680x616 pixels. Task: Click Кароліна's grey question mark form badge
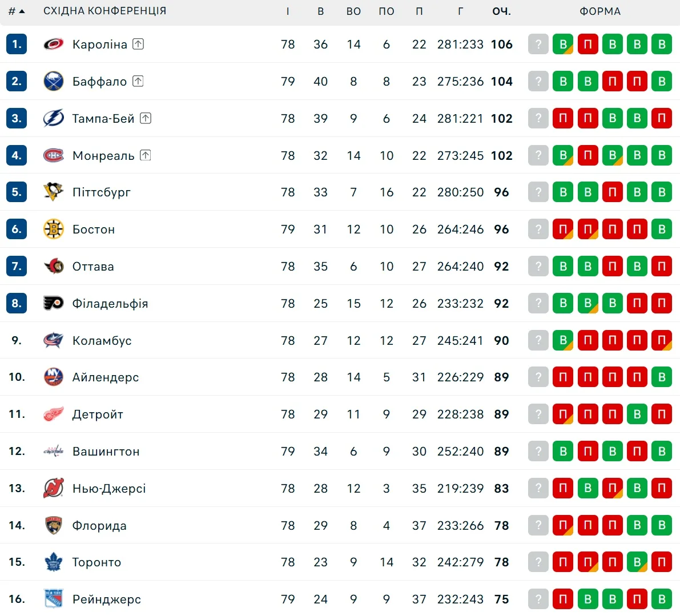tap(538, 44)
